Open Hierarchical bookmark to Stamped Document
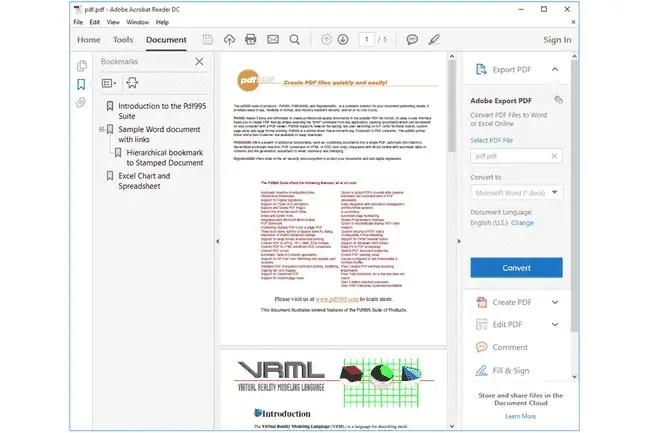 pos(165,157)
